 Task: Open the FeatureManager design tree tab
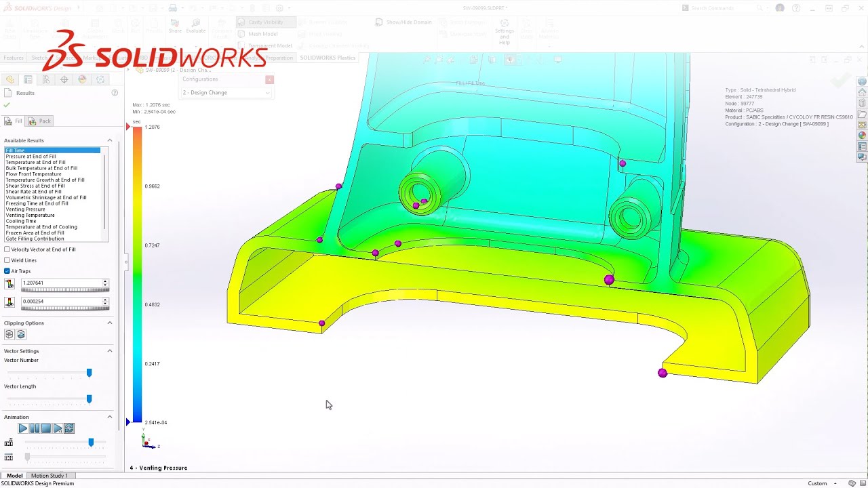10,79
